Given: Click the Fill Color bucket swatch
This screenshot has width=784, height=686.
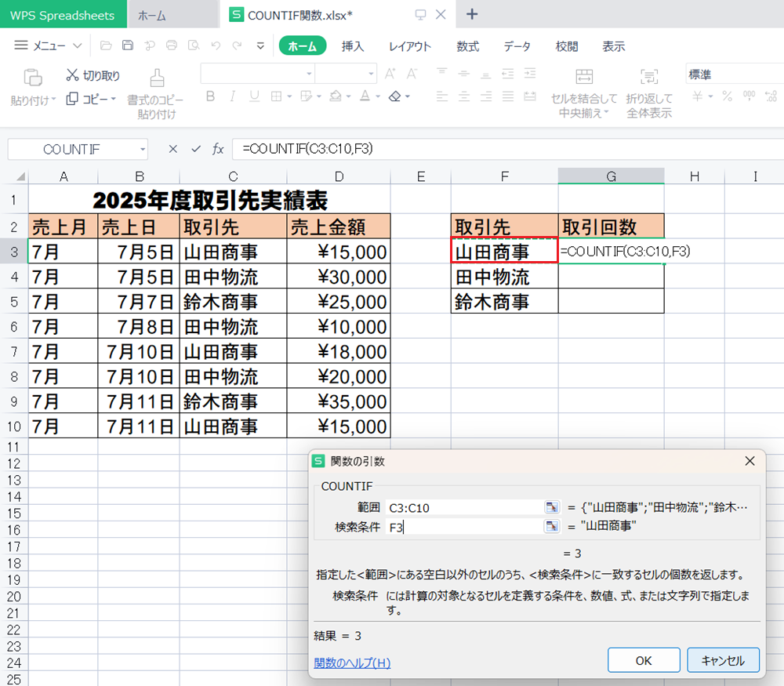Looking at the screenshot, I should 336,96.
